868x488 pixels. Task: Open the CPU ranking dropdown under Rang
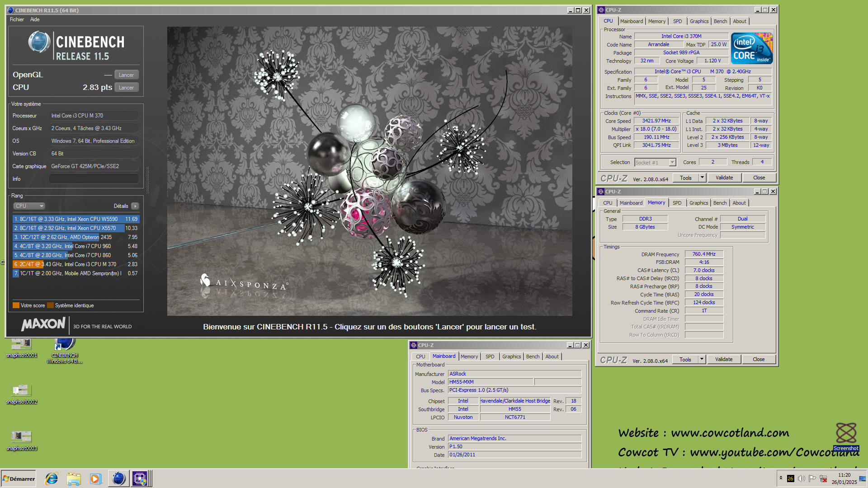(29, 206)
